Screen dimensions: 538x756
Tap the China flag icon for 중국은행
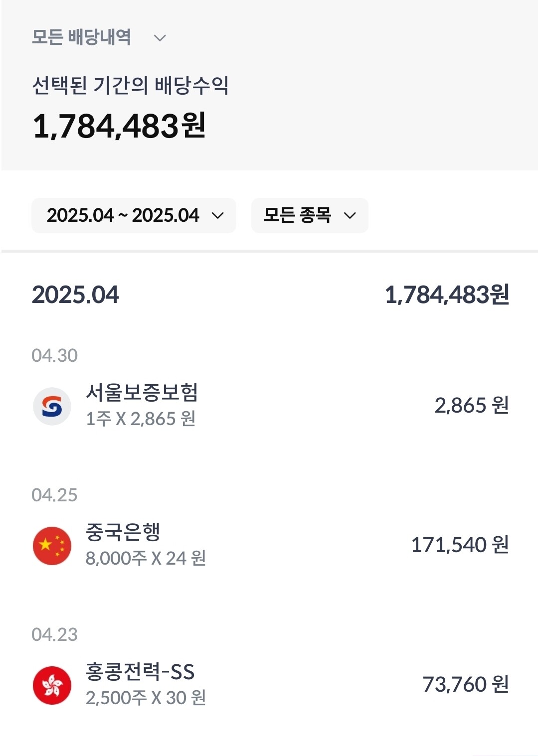click(x=52, y=546)
